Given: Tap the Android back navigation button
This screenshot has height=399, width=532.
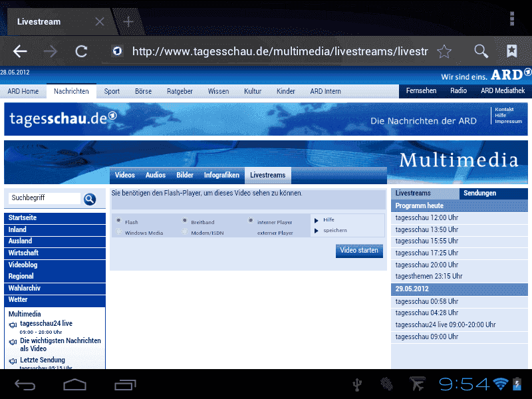Looking at the screenshot, I should click(x=25, y=384).
